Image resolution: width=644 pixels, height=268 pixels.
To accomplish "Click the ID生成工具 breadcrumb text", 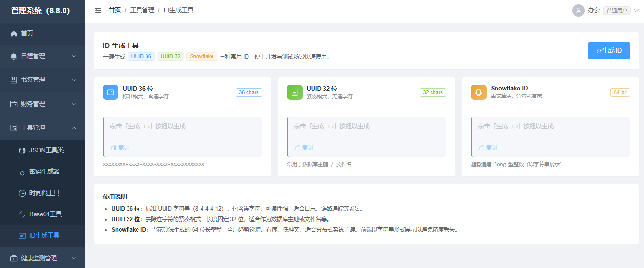I will click(x=178, y=10).
